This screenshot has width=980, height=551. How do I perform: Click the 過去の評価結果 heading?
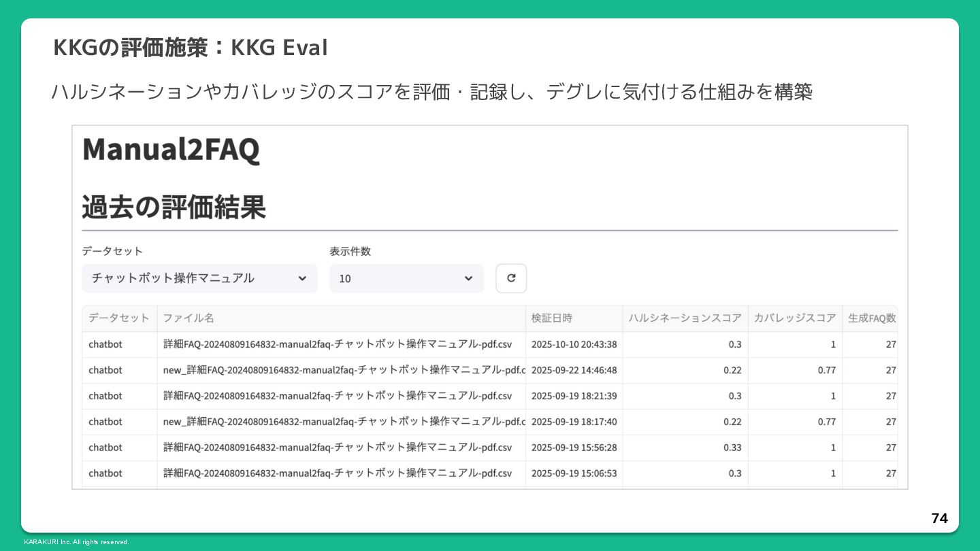point(174,207)
